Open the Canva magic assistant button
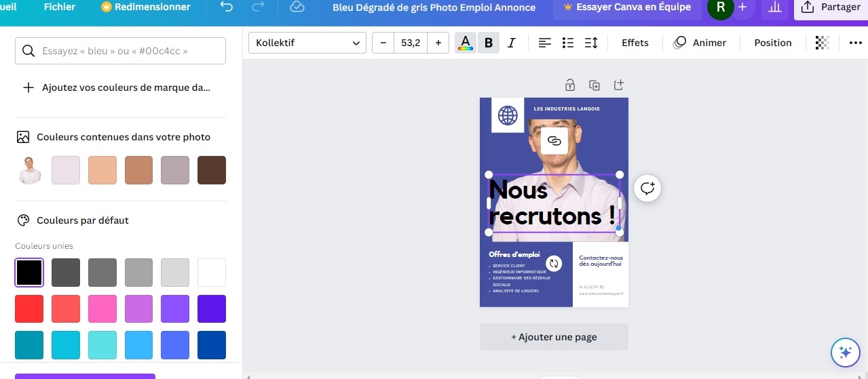This screenshot has height=379, width=868. (x=846, y=352)
